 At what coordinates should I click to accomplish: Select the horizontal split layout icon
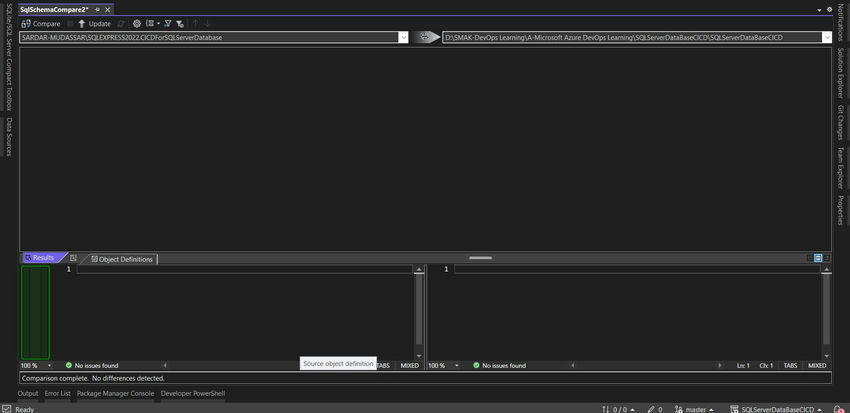coord(819,258)
